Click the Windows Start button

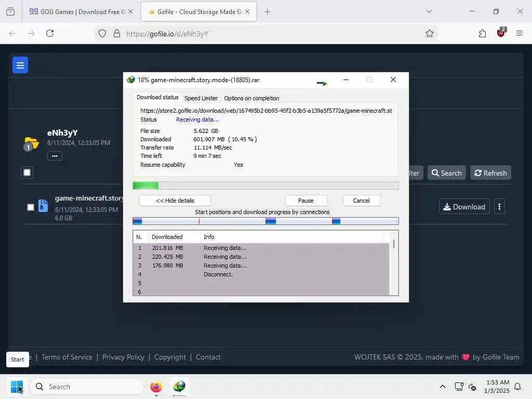[17, 387]
